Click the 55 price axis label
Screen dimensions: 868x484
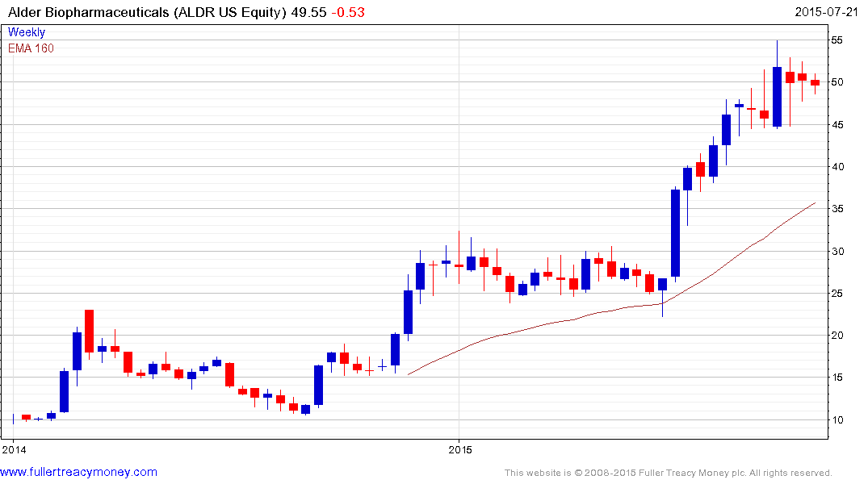(x=837, y=40)
